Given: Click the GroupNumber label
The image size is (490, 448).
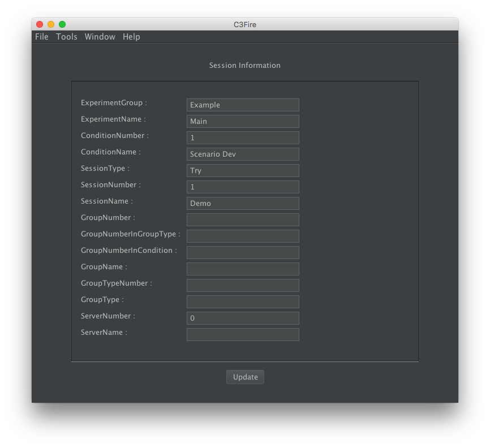Looking at the screenshot, I should point(108,218).
